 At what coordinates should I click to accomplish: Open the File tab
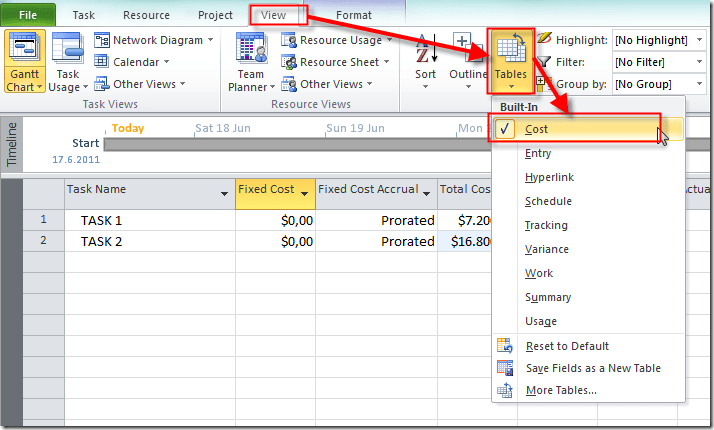(x=28, y=15)
